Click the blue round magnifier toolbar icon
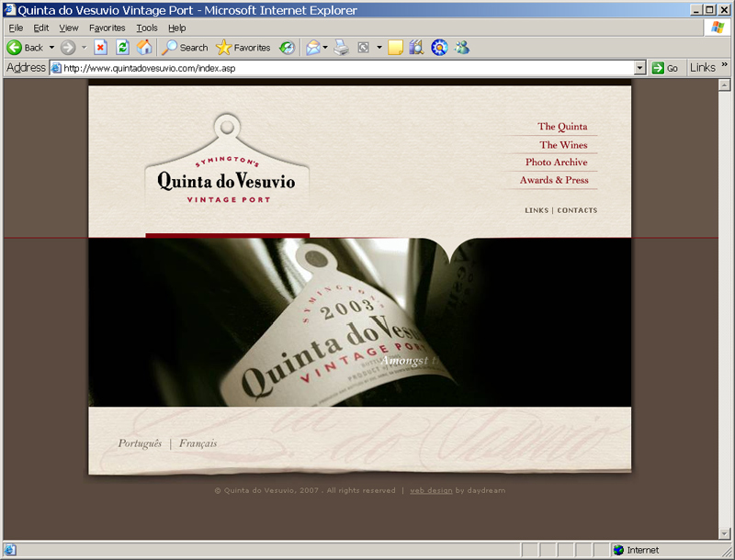The width and height of the screenshot is (735, 560). [439, 48]
